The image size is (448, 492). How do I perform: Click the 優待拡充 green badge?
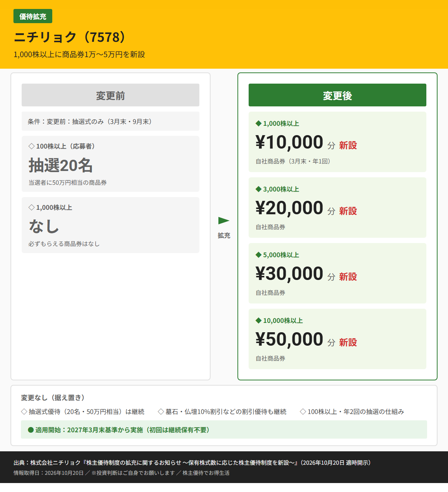[x=33, y=16]
